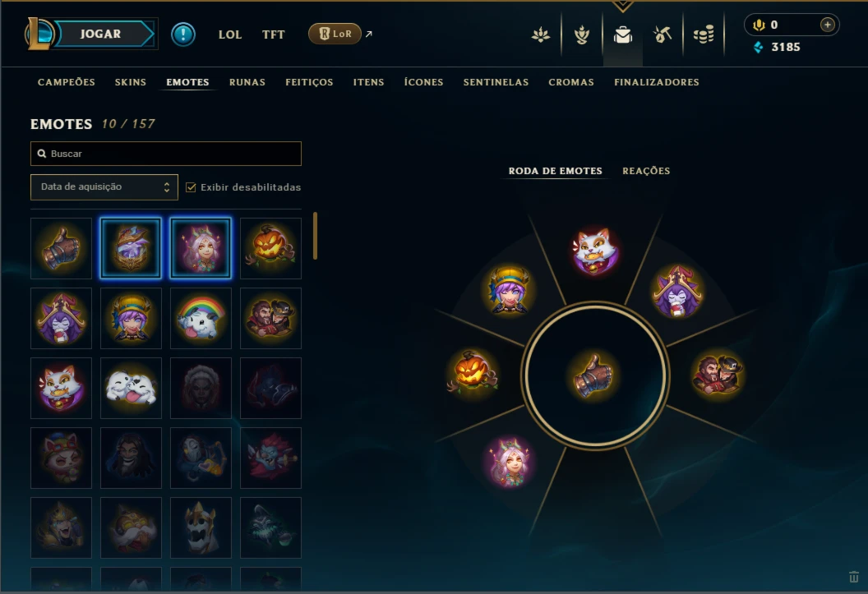
Task: Go to the Cromas tab
Action: coord(571,82)
